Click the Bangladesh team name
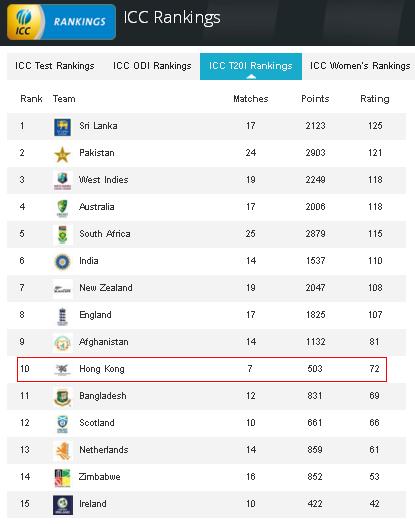The height and width of the screenshot is (524, 415). [103, 396]
